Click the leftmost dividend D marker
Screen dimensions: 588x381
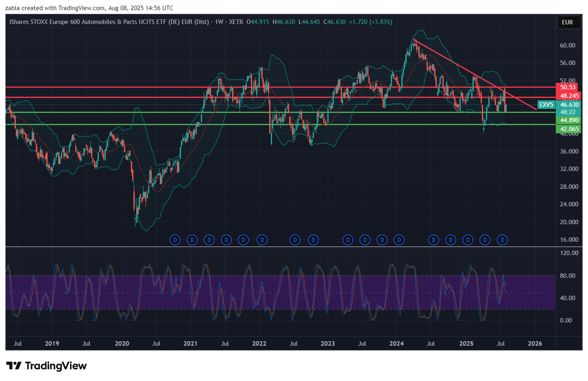175,240
